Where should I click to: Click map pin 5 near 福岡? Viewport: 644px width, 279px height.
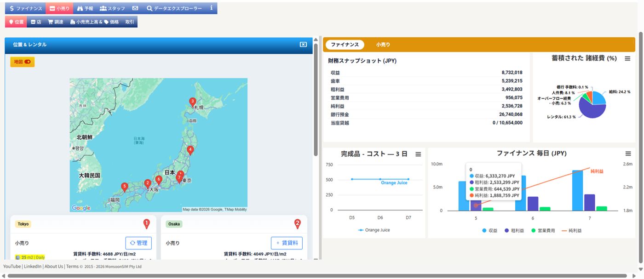tap(124, 187)
